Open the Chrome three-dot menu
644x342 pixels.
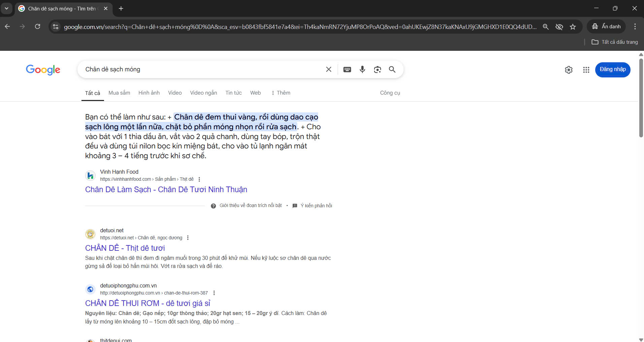tap(635, 27)
